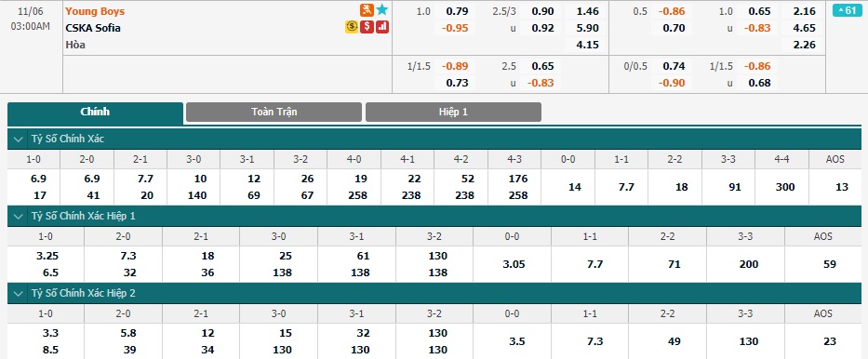868x359 pixels.
Task: Select the 1.46 home win odds
Action: (x=587, y=11)
